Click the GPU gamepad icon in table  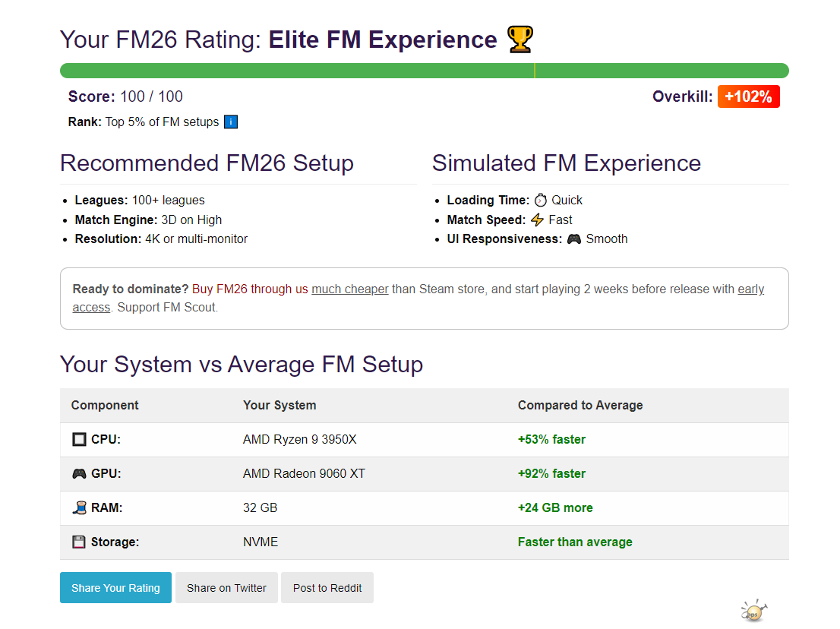pyautogui.click(x=79, y=474)
